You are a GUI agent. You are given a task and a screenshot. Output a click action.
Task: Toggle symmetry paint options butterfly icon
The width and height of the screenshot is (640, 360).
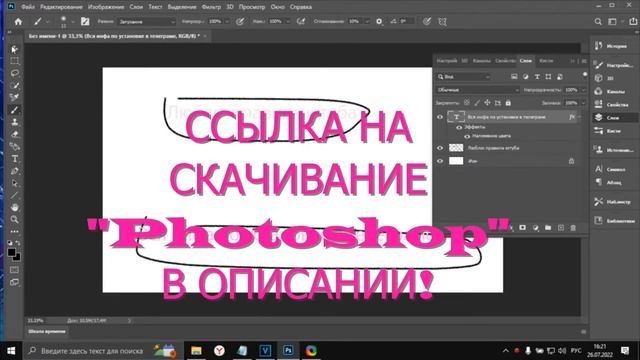442,22
